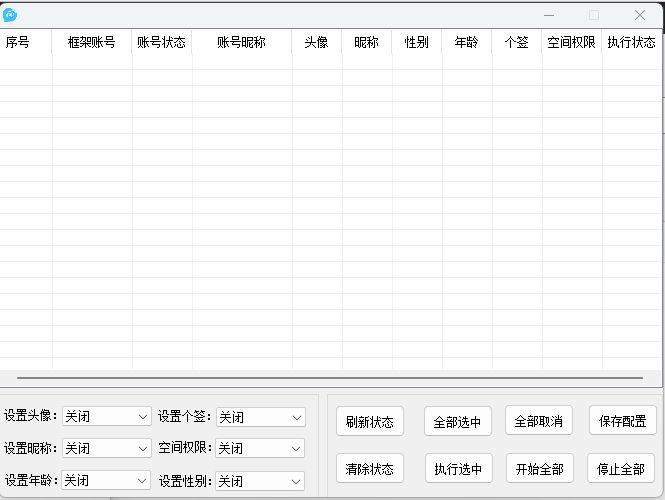Open the 设置年龄 dropdown
Image resolution: width=665 pixels, height=500 pixels.
(106, 480)
